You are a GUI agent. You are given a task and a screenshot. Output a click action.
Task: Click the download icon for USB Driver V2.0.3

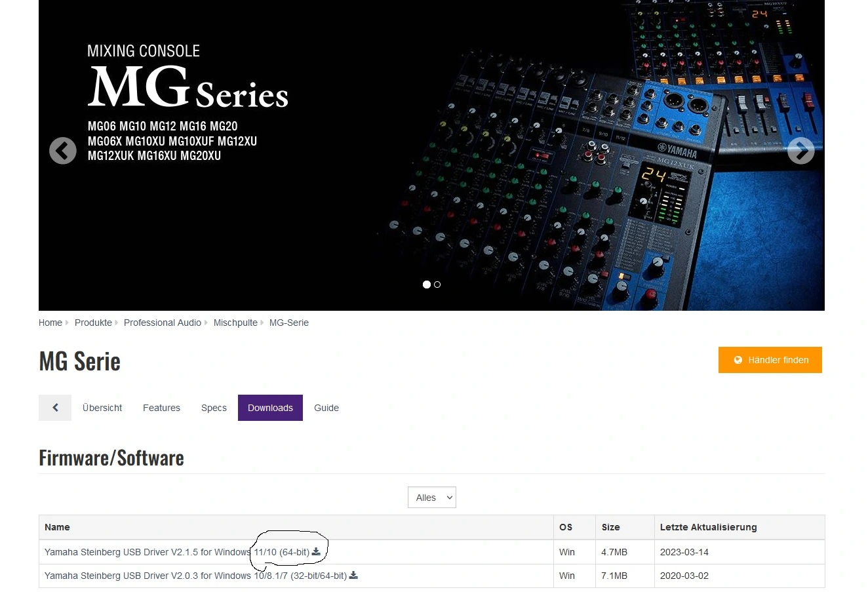tap(353, 576)
